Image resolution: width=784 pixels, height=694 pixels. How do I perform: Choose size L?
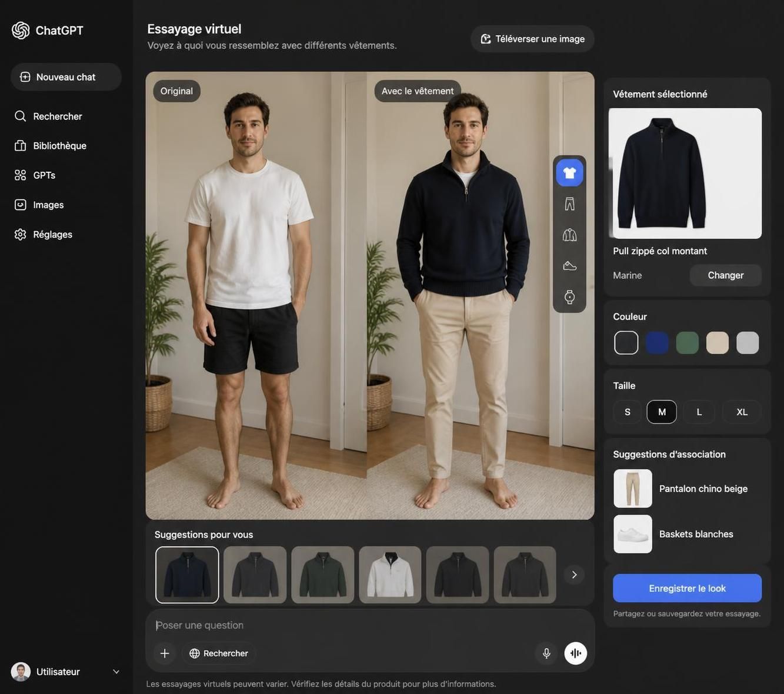point(699,412)
